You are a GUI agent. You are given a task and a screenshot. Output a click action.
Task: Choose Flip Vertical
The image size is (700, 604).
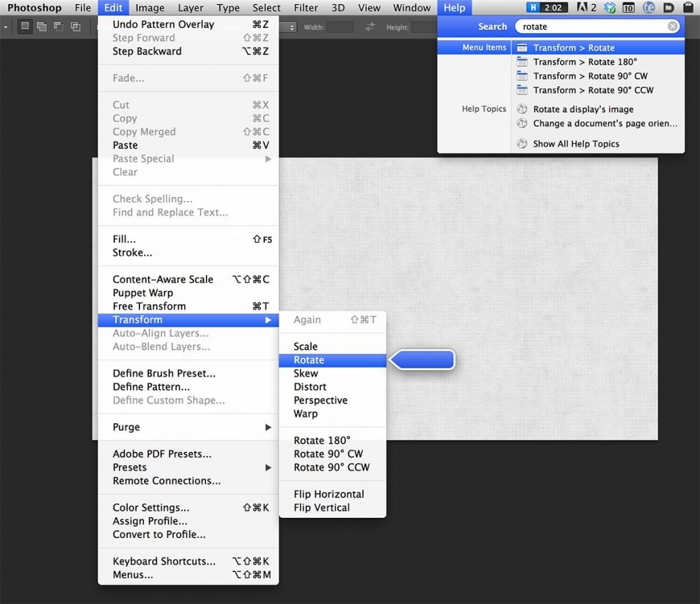[332, 508]
